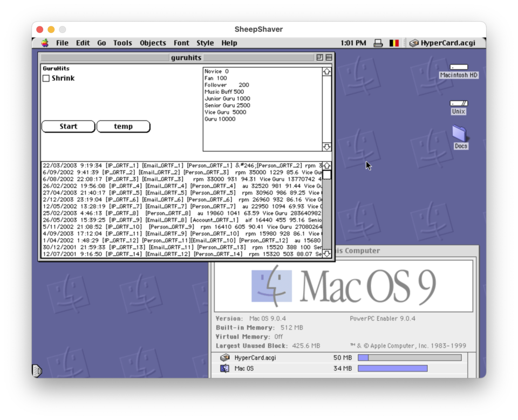
Task: Click the 'Music Buff 500' line
Action: click(x=224, y=92)
